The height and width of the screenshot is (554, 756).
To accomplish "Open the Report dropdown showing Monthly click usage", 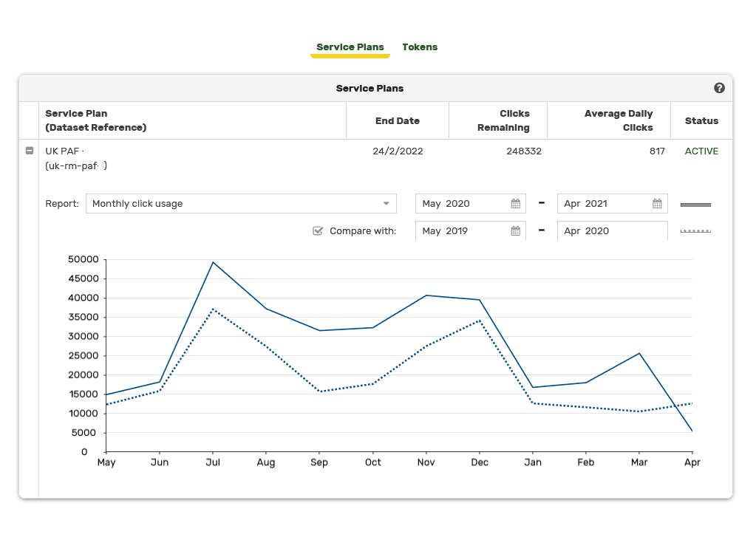I will 241,204.
